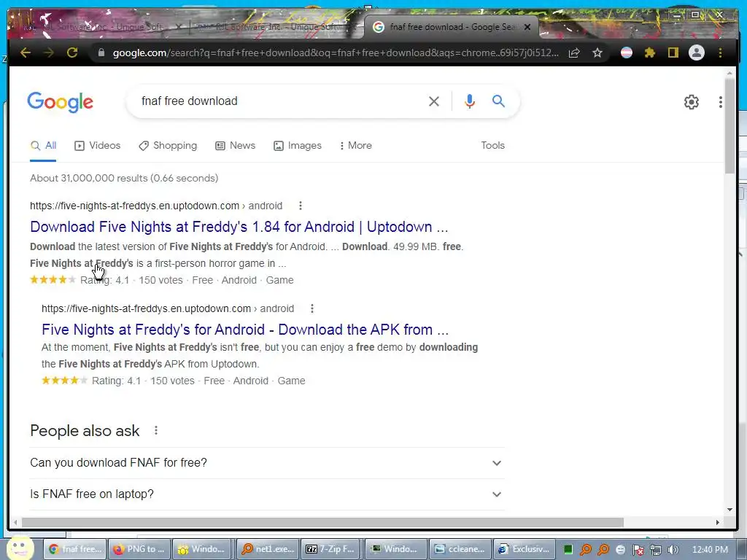The width and height of the screenshot is (747, 560).
Task: Open options dots for second Uptodown result
Action: pos(312,308)
